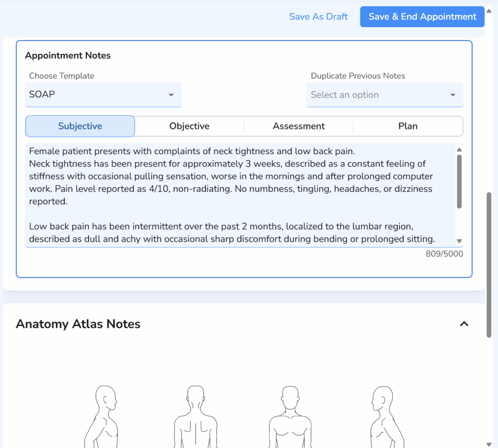
Task: Switch to the Objective tab
Action: 189,126
